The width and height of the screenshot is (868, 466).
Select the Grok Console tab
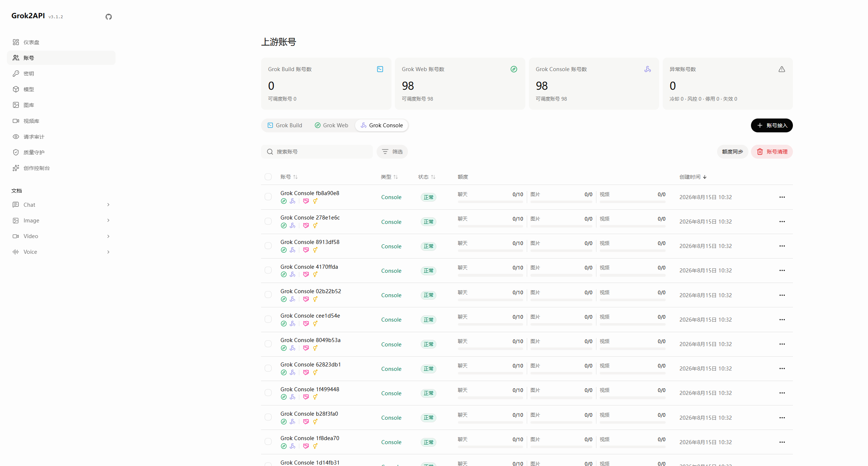pos(382,125)
